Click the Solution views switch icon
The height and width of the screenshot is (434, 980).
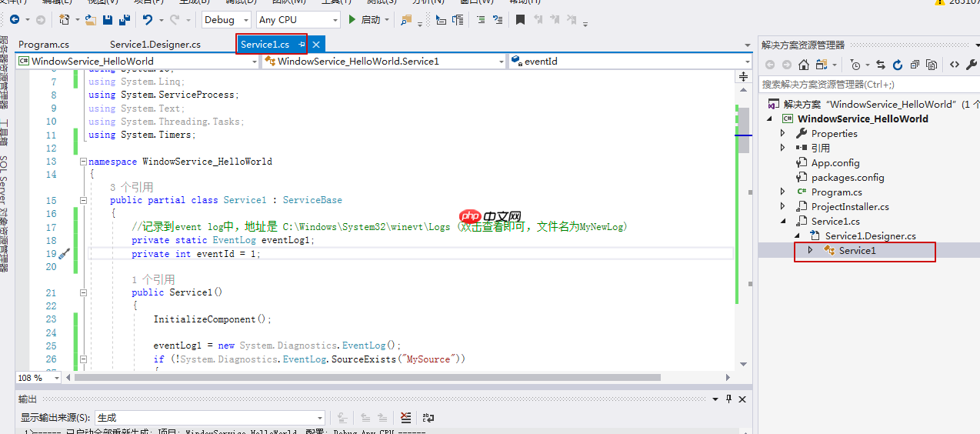pos(822,65)
